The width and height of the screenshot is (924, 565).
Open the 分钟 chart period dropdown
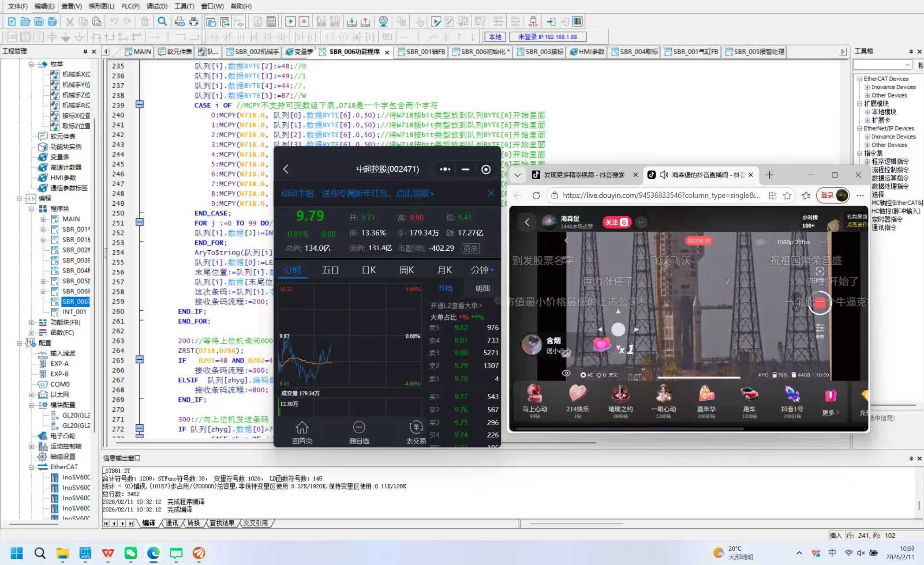483,270
